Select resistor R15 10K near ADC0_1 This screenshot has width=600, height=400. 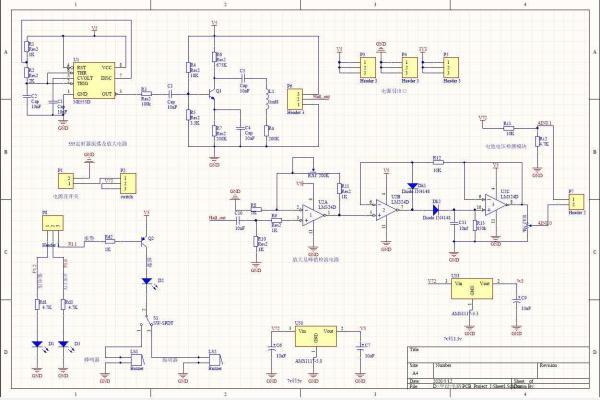coord(509,130)
